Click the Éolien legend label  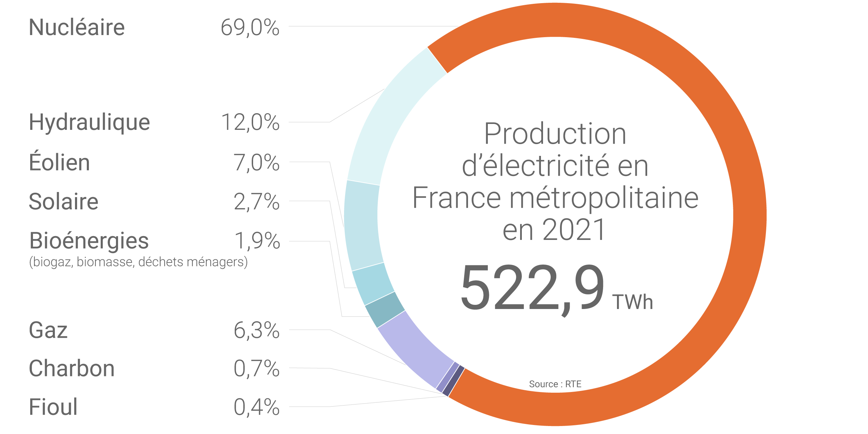click(59, 162)
